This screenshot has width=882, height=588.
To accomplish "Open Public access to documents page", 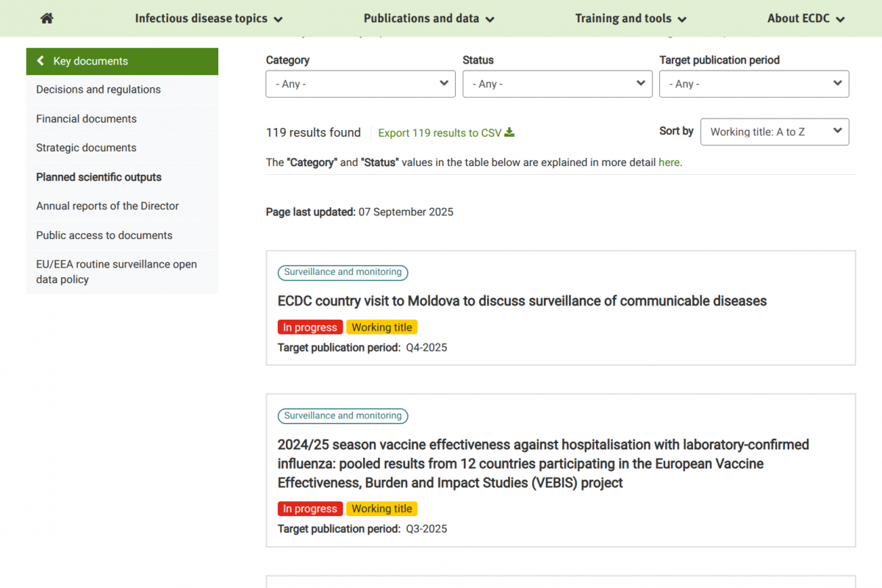I will point(104,235).
